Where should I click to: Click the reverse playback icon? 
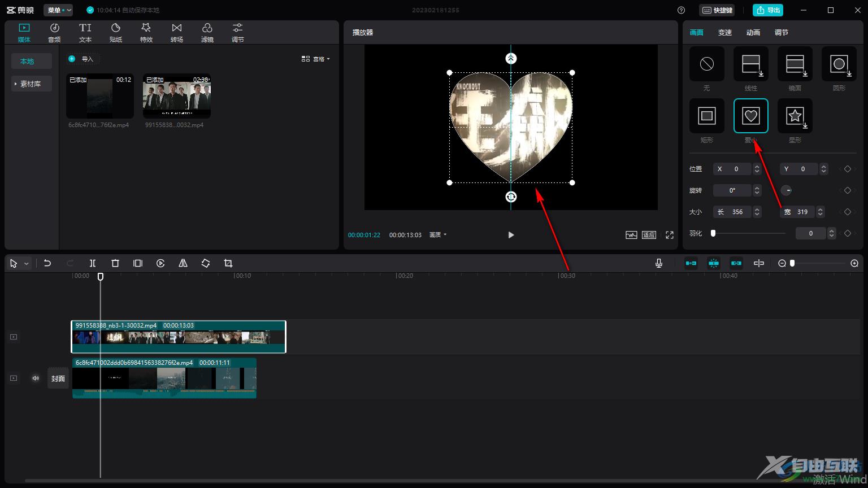tap(160, 263)
